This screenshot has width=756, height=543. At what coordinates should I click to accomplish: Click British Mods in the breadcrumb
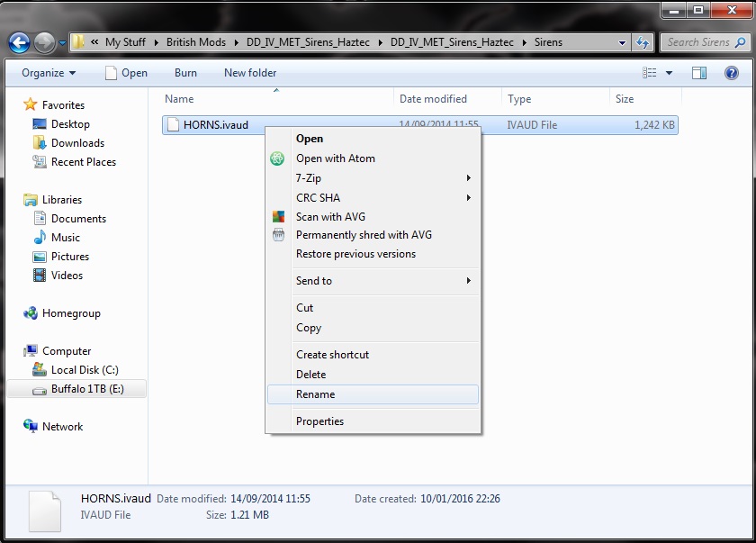pos(196,42)
